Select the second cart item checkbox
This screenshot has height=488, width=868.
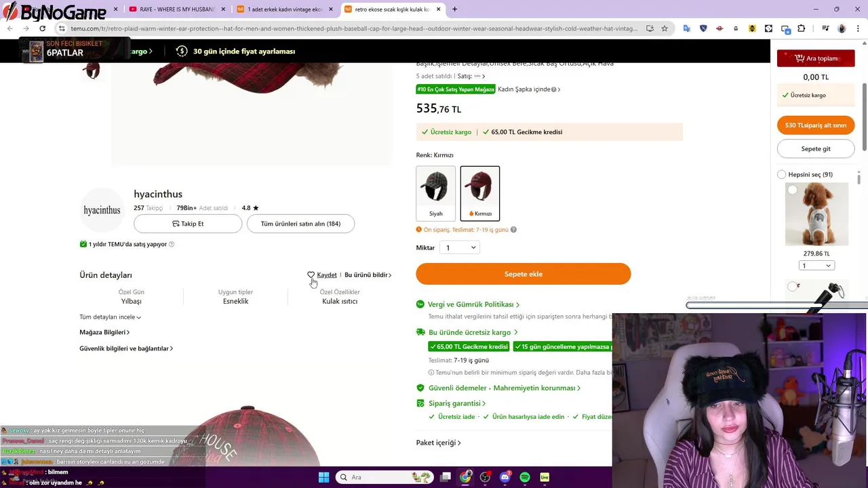792,287
